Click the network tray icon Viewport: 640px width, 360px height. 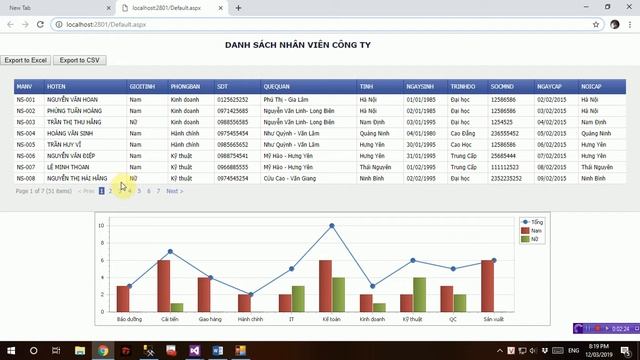[x=522, y=351]
